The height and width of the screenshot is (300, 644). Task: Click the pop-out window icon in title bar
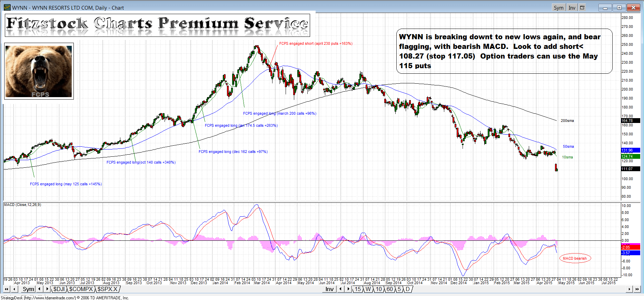tap(582, 8)
